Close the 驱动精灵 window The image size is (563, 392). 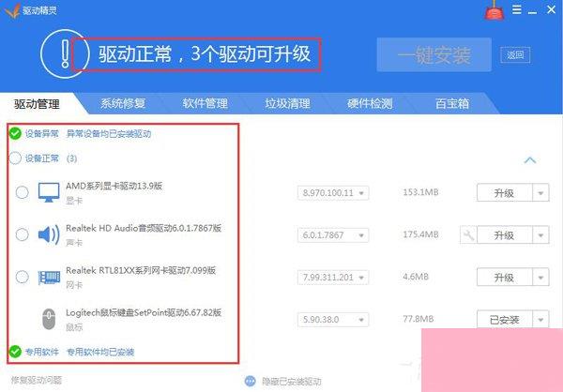pos(552,9)
